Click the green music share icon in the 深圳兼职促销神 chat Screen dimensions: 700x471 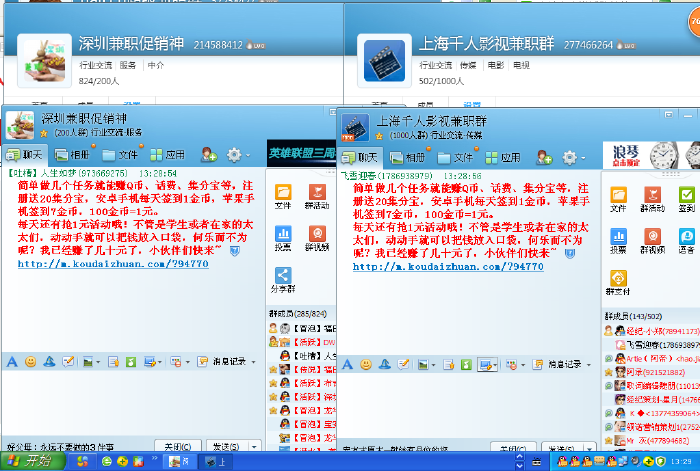coord(131,362)
